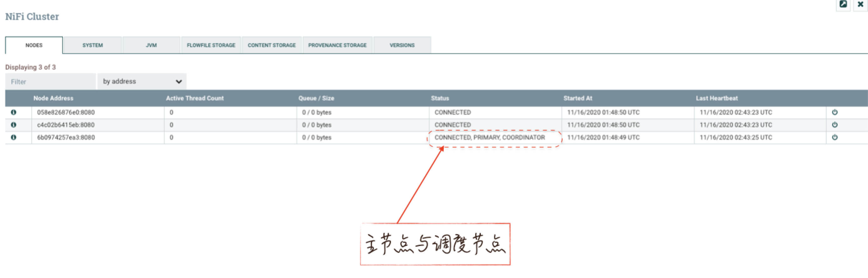Disconnect node c4c02b6415eb with power icon
The height and width of the screenshot is (278, 868).
point(835,125)
